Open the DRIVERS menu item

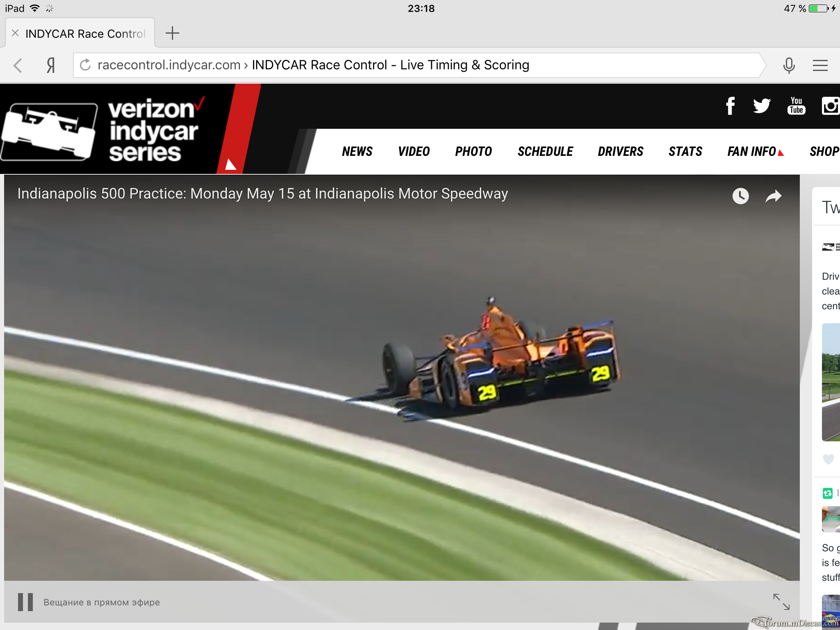621,151
